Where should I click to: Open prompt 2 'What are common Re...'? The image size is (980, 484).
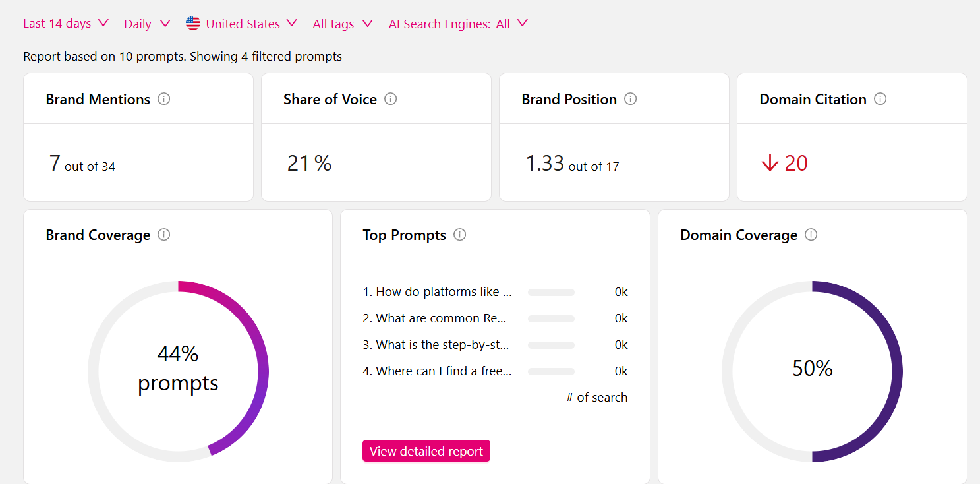click(435, 318)
